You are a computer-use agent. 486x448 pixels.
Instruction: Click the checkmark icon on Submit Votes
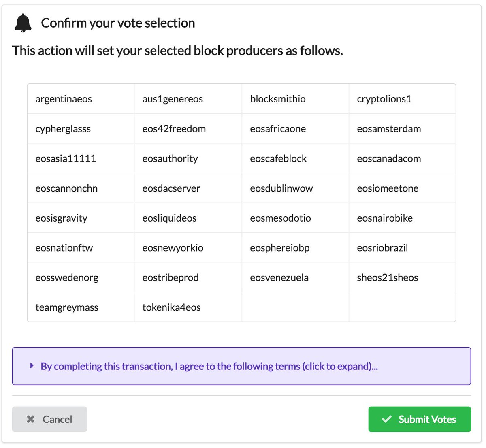tap(387, 419)
